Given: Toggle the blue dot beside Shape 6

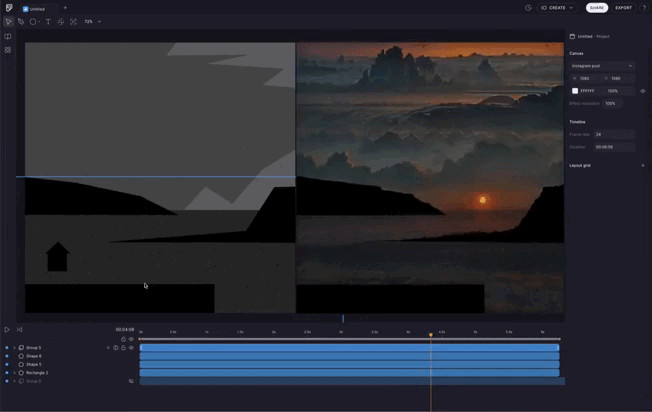Looking at the screenshot, I should 7,356.
